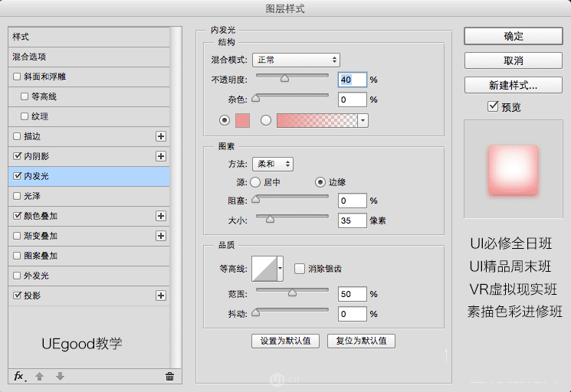Click the move effect down arrow

60,376
